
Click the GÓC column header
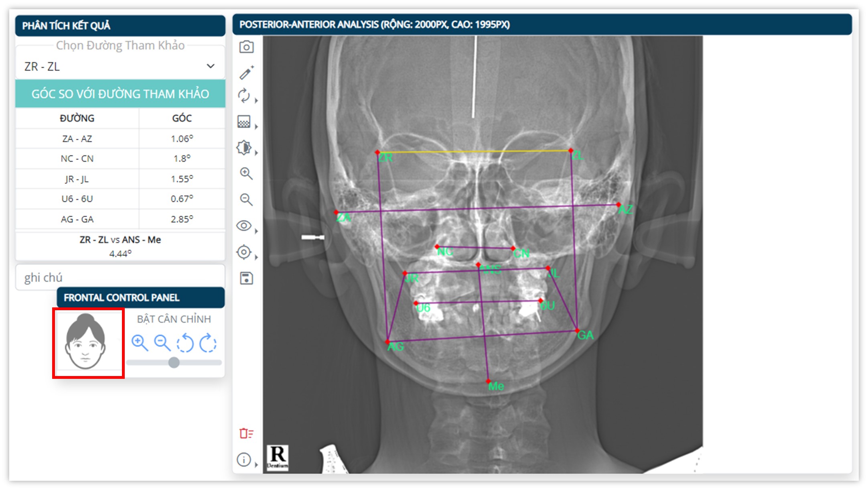[x=182, y=118]
